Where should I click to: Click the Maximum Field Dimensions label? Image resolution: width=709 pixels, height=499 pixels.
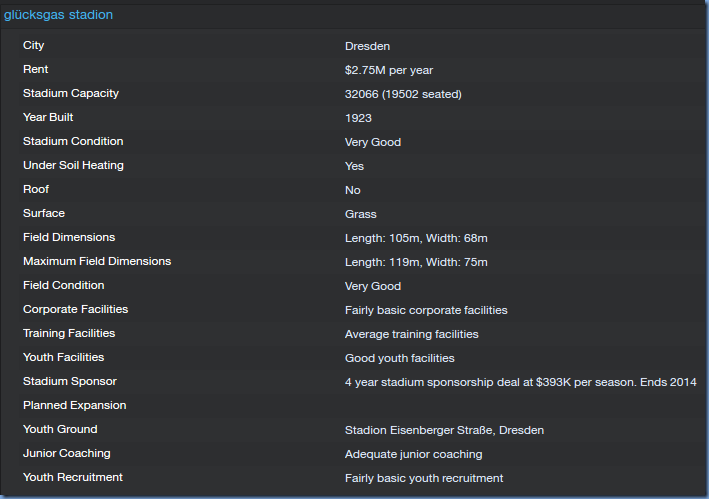(x=97, y=261)
